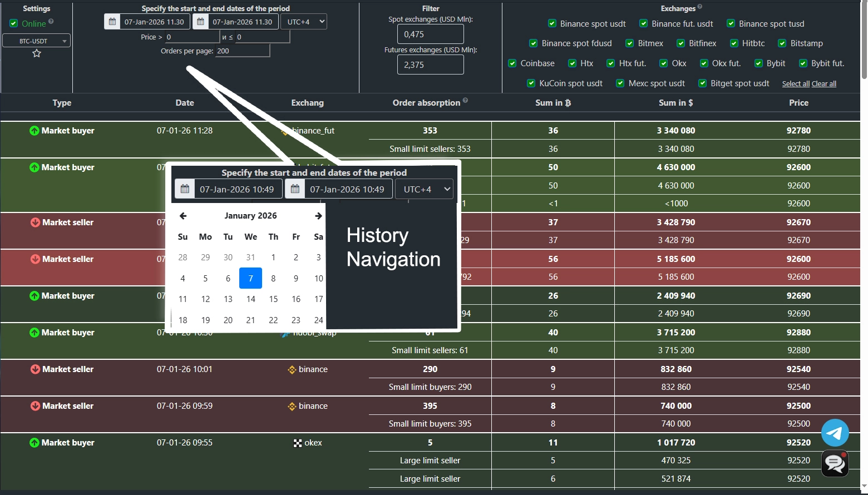The image size is (868, 495).
Task: Click the Select all exchanges link
Action: [796, 84]
